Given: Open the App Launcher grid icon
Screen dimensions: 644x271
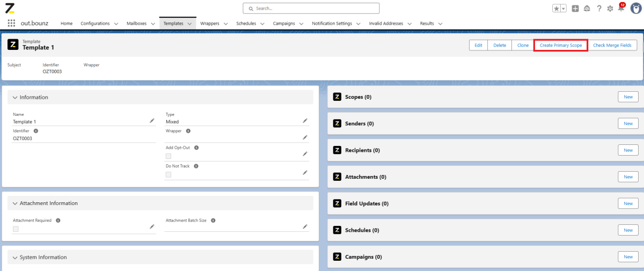Looking at the screenshot, I should coord(11,23).
